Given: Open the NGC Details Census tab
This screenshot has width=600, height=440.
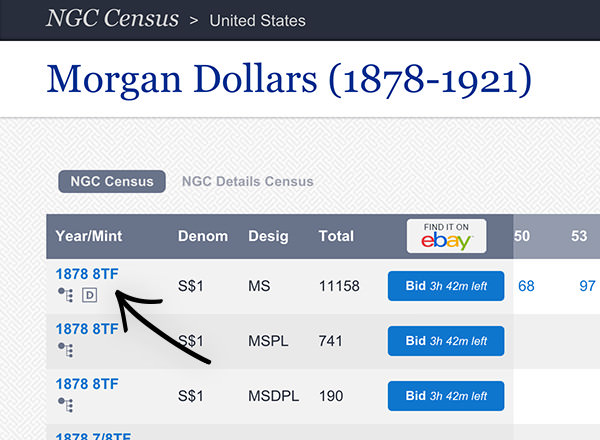Looking at the screenshot, I should (247, 181).
